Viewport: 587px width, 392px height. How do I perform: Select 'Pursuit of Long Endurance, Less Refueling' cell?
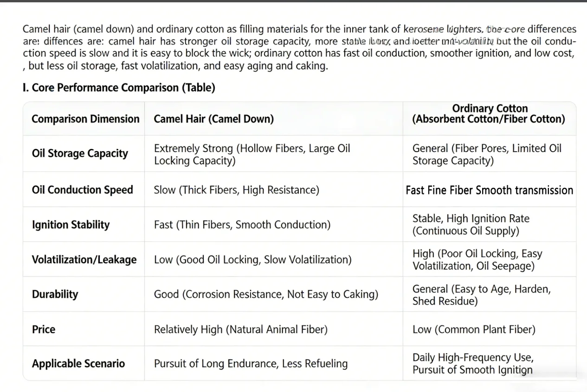[251, 364]
